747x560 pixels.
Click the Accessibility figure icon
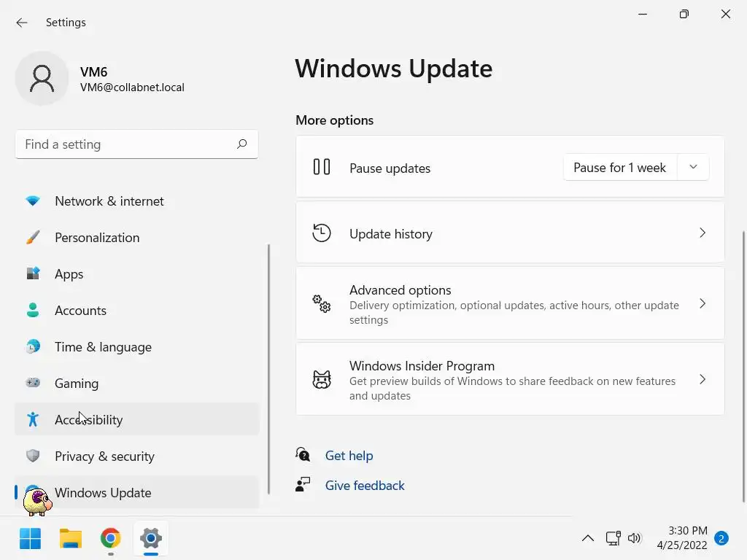pyautogui.click(x=33, y=419)
